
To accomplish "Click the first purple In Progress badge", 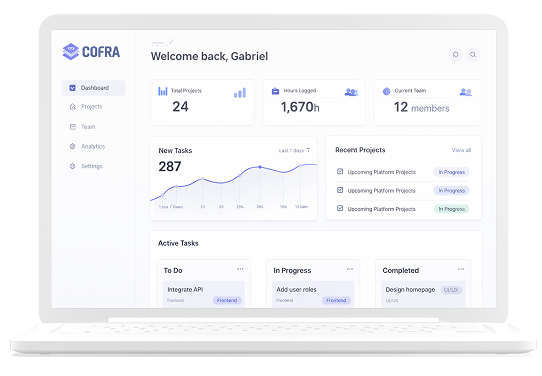I will click(x=451, y=172).
